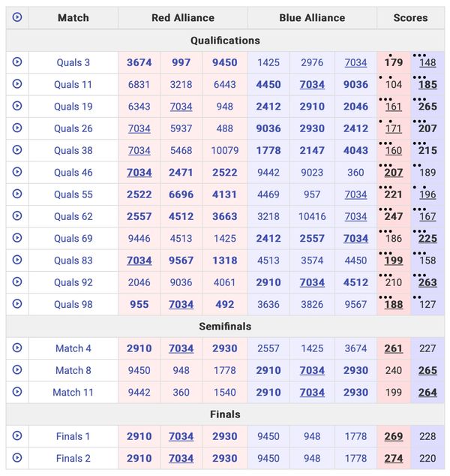Play video for semifinal Match 4

(x=17, y=348)
